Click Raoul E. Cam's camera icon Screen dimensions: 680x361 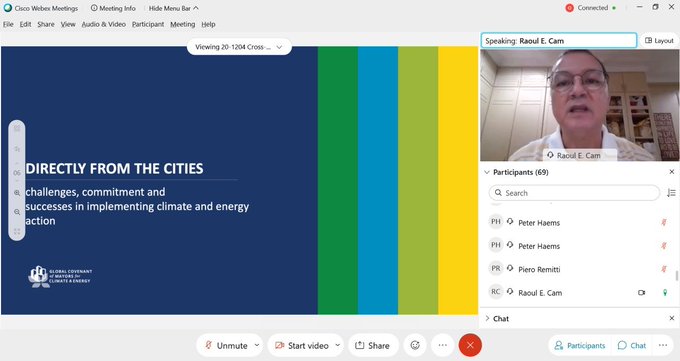[641, 293]
